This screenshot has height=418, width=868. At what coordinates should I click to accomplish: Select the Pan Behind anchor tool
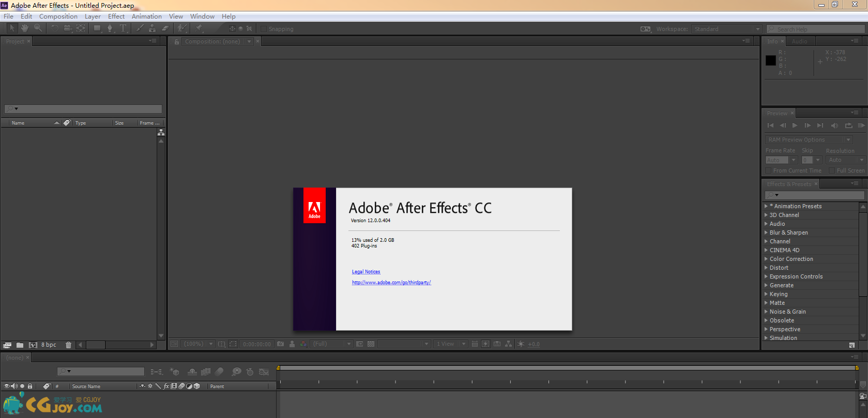pos(81,28)
